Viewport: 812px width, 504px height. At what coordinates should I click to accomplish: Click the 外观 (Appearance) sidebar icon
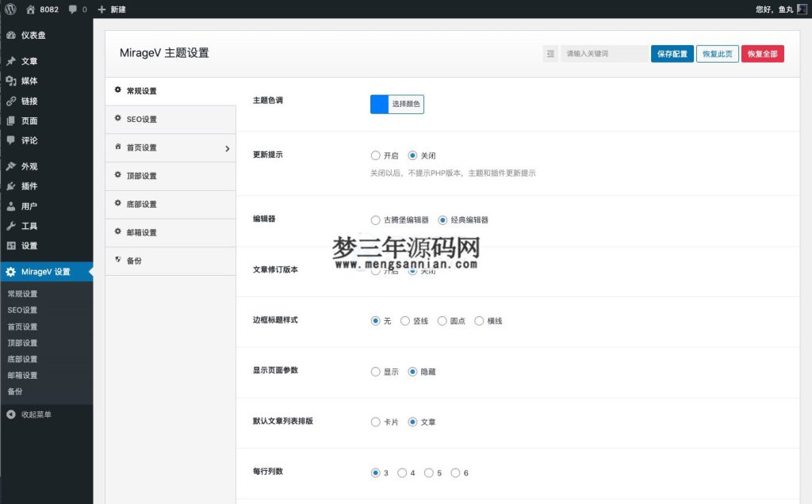coord(11,166)
